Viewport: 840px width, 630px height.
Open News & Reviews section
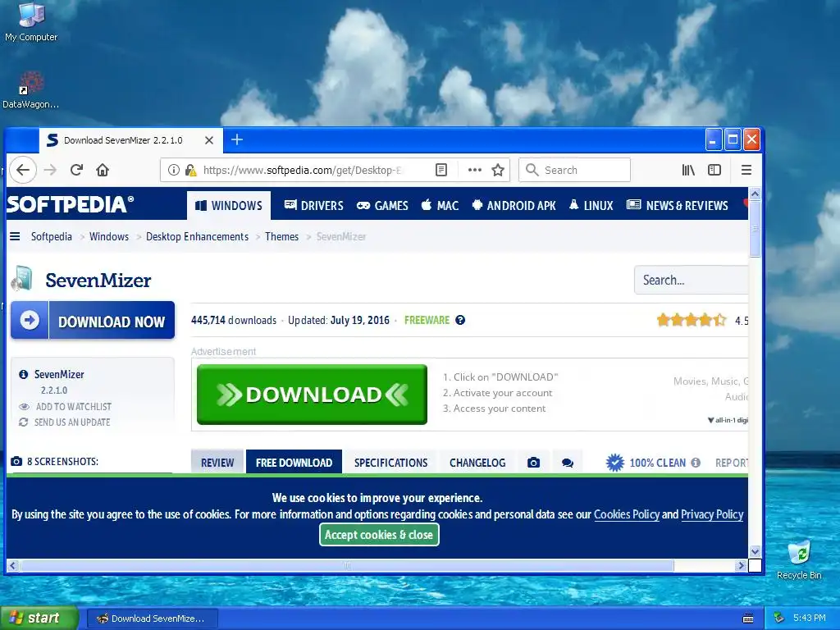coord(677,205)
